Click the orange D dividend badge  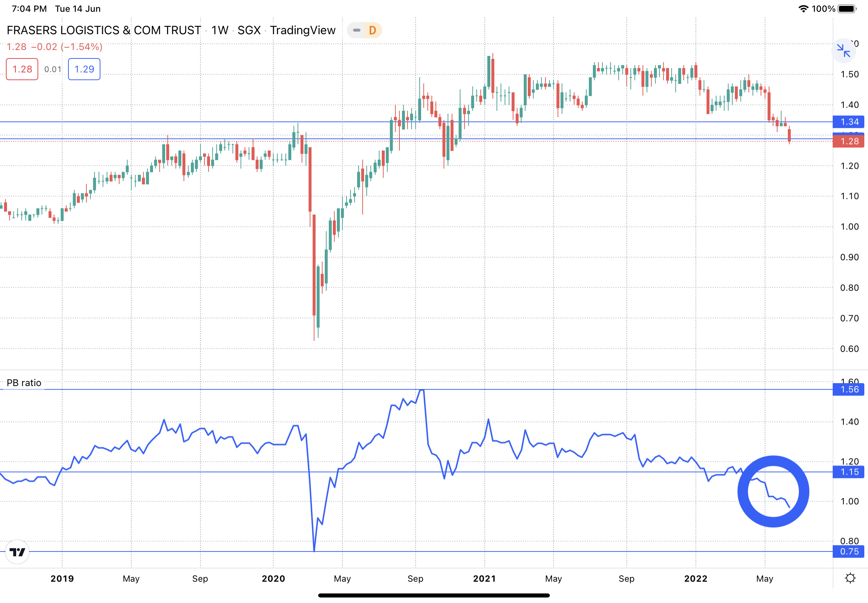coord(373,30)
